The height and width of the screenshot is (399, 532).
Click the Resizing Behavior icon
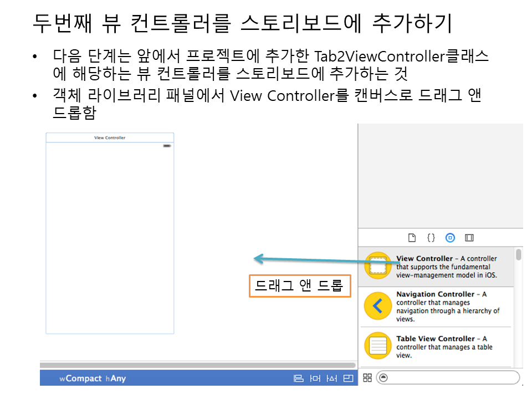(x=348, y=378)
